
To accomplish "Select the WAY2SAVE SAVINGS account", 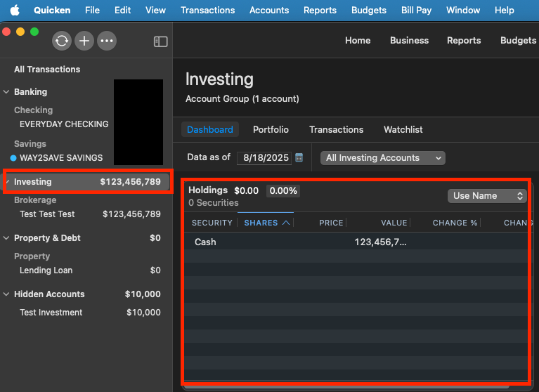I will pyautogui.click(x=61, y=158).
